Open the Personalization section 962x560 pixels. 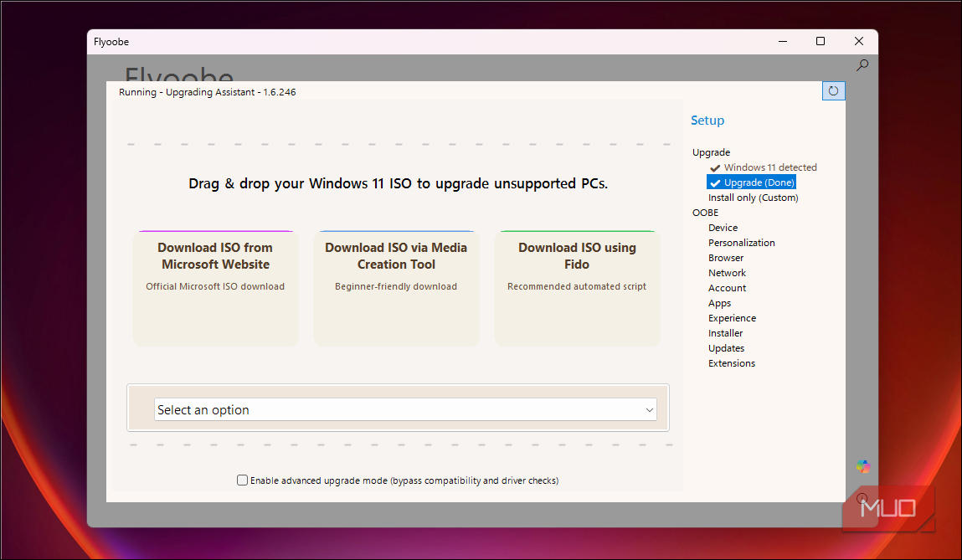[741, 243]
